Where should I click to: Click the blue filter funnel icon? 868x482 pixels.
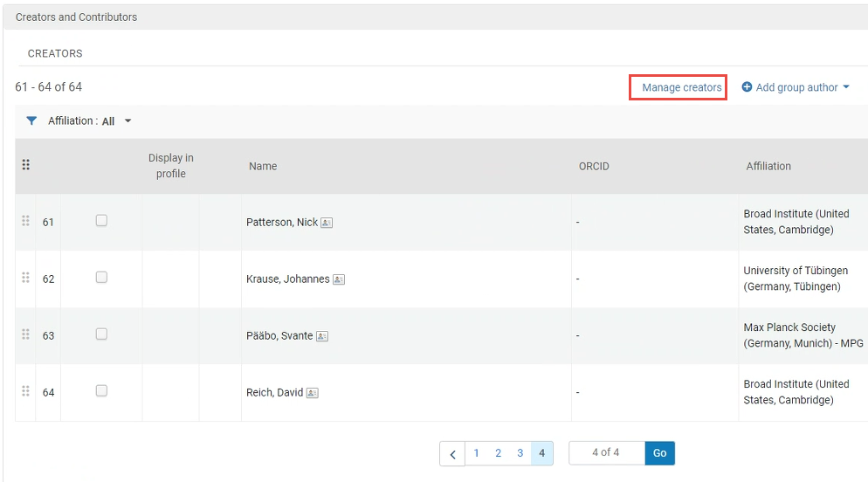[31, 121]
